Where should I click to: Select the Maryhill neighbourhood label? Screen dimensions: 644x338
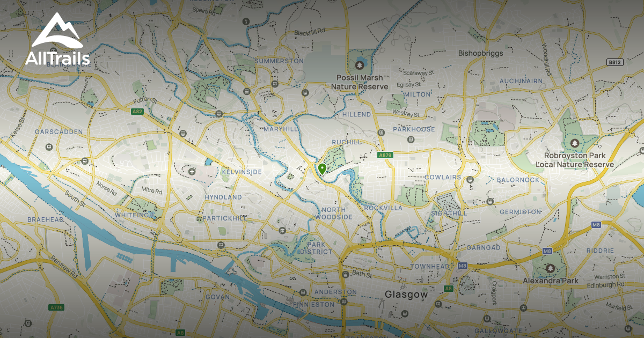point(281,129)
